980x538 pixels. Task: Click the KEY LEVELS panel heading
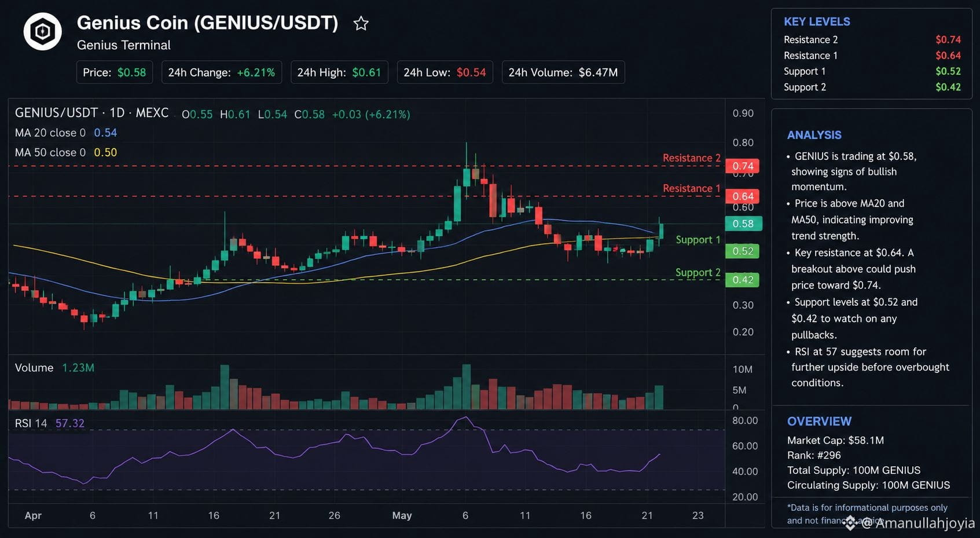tap(817, 21)
